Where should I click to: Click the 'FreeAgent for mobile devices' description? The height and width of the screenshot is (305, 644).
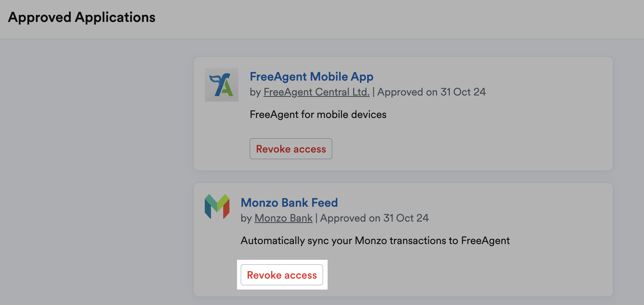(318, 114)
